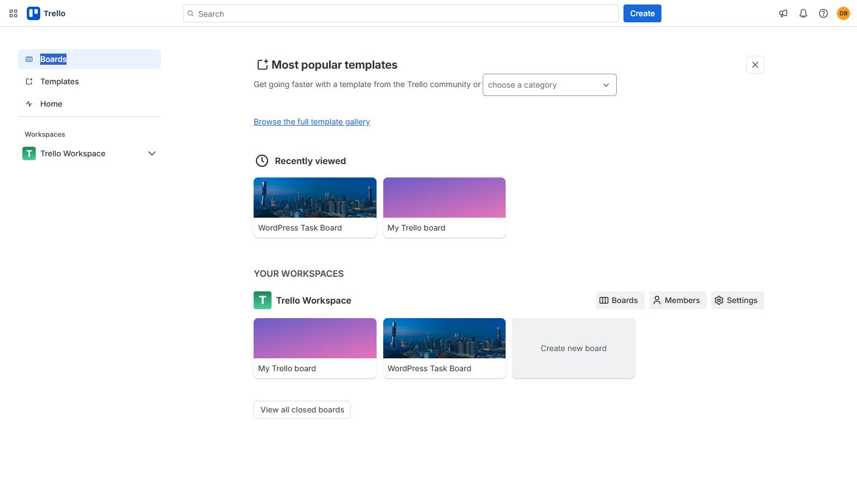Go to Templates in the sidebar
Image resolution: width=857 pixels, height=504 pixels.
point(89,81)
